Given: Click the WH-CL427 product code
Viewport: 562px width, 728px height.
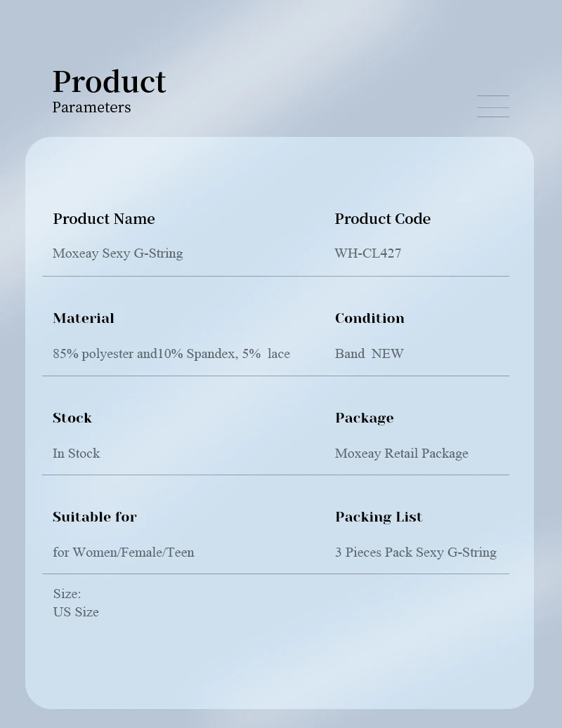Looking at the screenshot, I should pos(367,253).
